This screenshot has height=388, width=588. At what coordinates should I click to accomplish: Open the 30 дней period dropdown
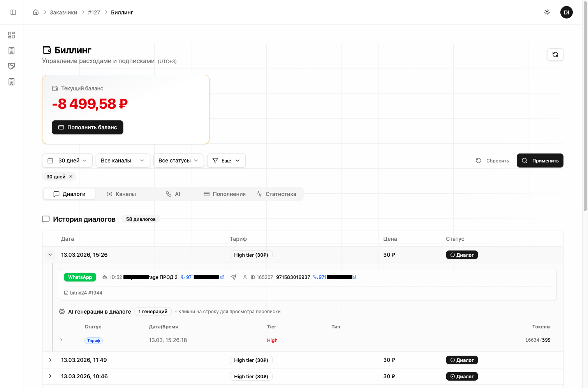tap(67, 160)
